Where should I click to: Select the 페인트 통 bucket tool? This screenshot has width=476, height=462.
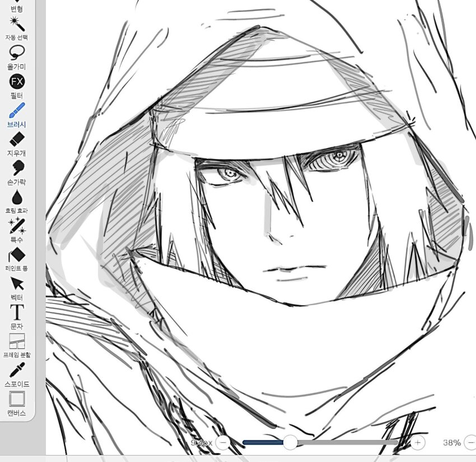(17, 259)
